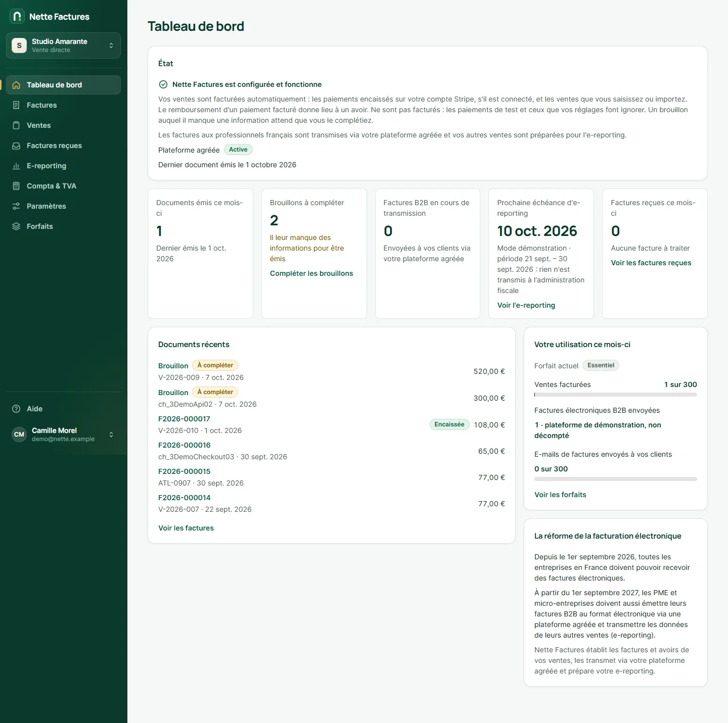Click the Ventes clipboard icon
728x723 pixels.
(16, 125)
